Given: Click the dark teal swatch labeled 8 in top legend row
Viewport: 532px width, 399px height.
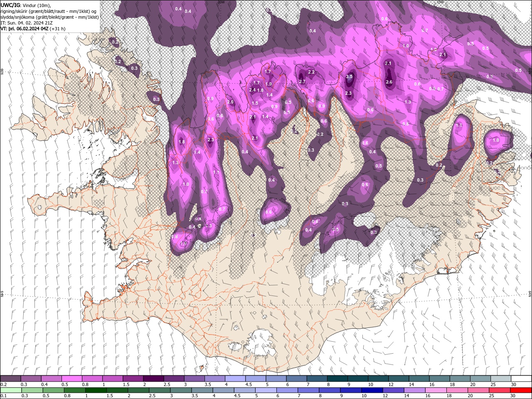Looking at the screenshot, I should pos(337,379).
